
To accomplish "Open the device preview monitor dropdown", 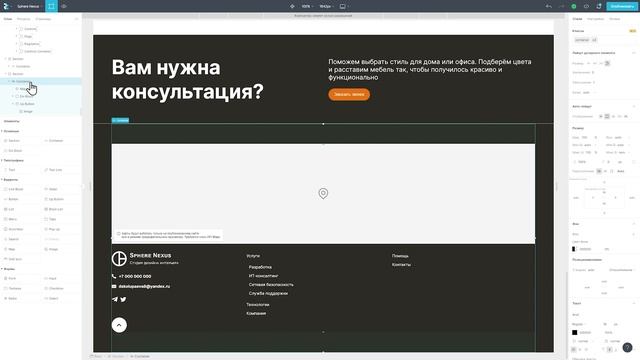I will click(344, 6).
